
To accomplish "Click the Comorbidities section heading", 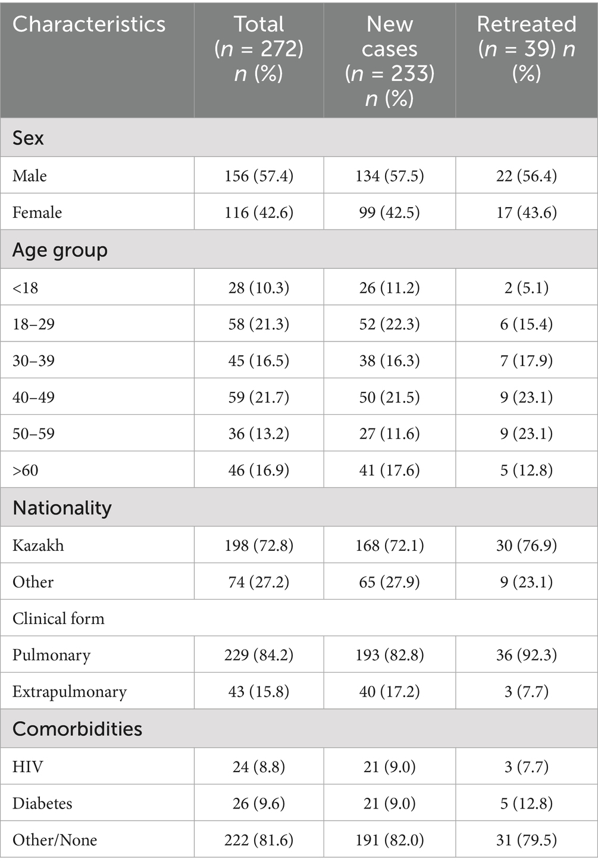I will point(77,729).
